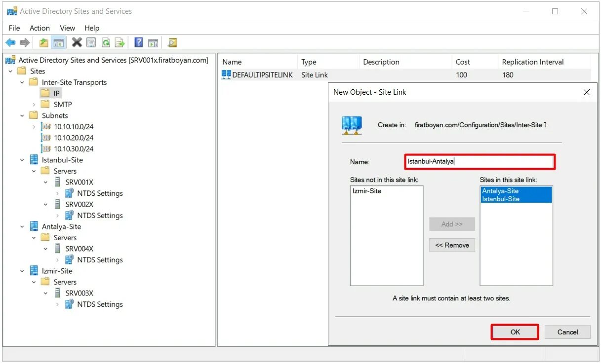Expand NTDS Settings under SRV004X

tap(58, 260)
